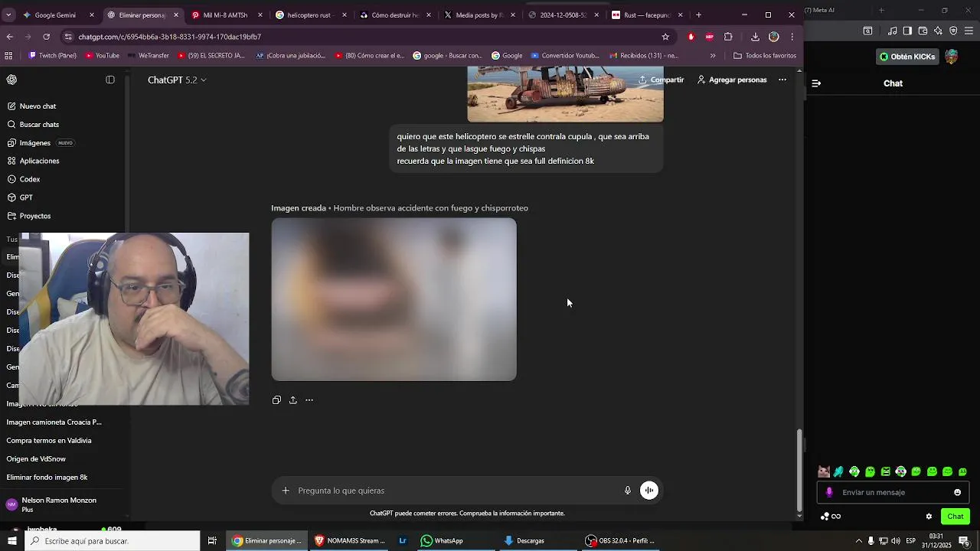Start dictation with the microphone icon
The height and width of the screenshot is (551, 980).
point(628,491)
